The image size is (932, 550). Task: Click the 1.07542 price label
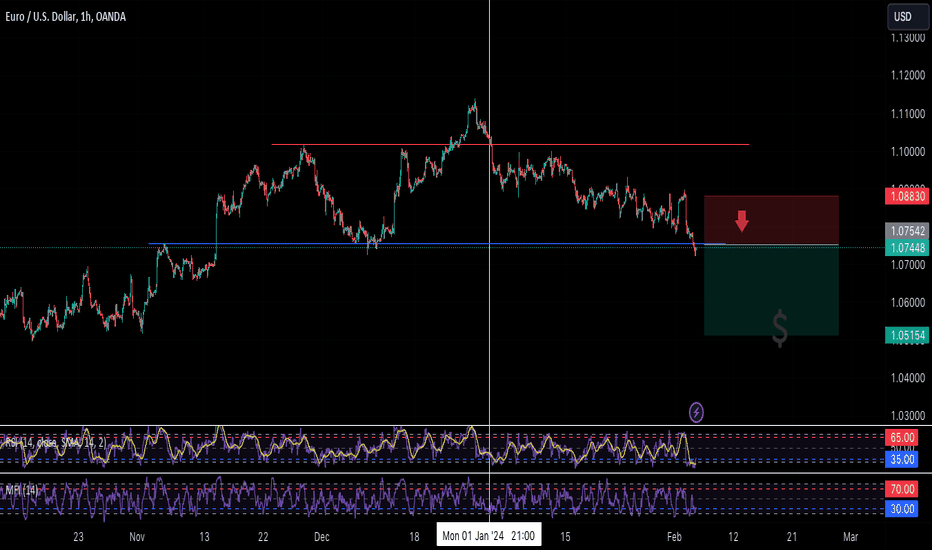click(907, 230)
